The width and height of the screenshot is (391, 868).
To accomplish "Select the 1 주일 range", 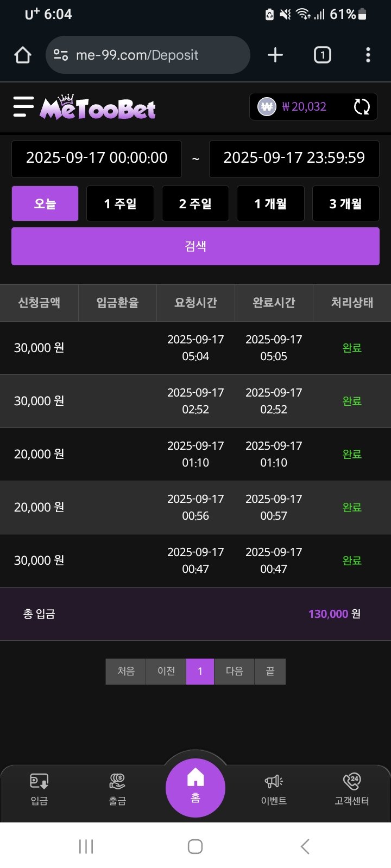I will click(x=120, y=203).
